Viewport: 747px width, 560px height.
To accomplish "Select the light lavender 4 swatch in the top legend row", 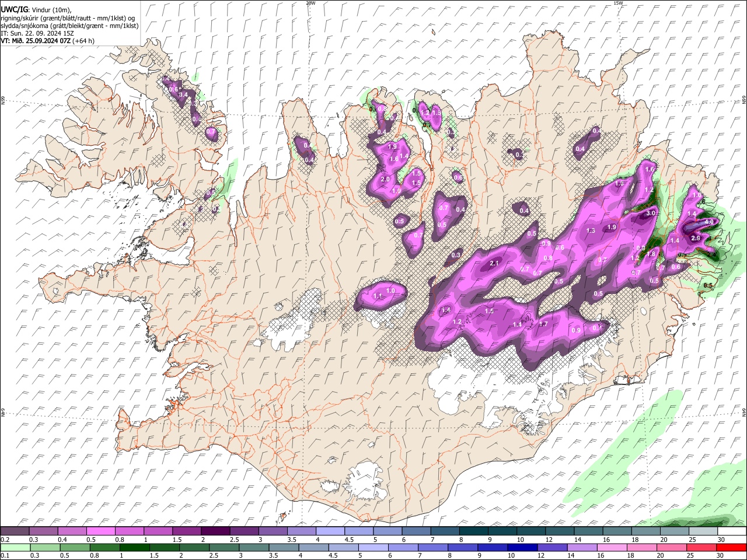I will coord(330,531).
